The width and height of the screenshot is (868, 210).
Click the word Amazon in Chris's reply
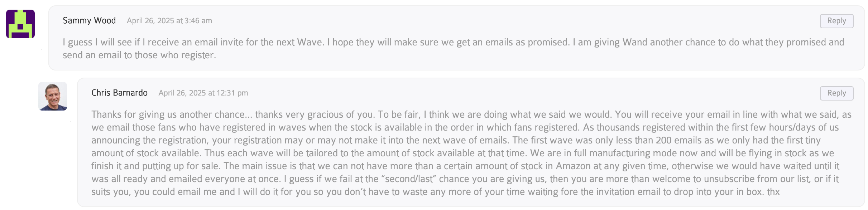coord(573,166)
